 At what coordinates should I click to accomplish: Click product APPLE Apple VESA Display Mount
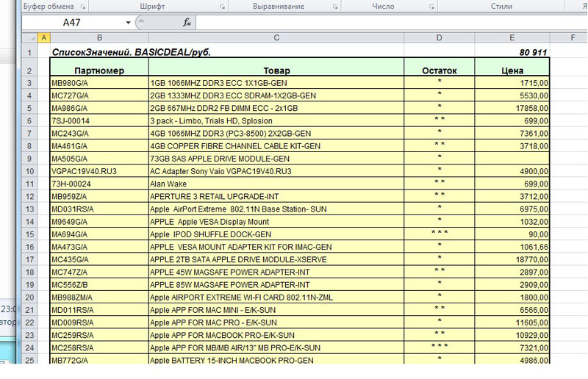point(276,222)
